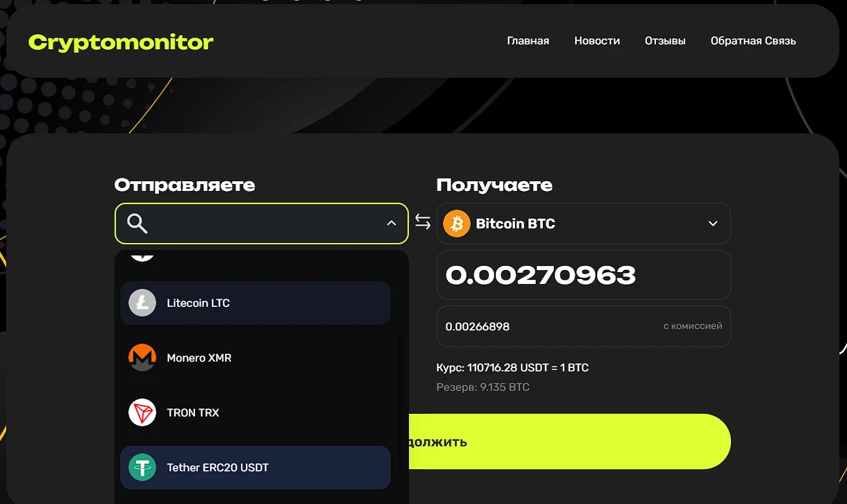This screenshot has width=847, height=504.
Task: Click the magnifying glass search icon
Action: [137, 224]
